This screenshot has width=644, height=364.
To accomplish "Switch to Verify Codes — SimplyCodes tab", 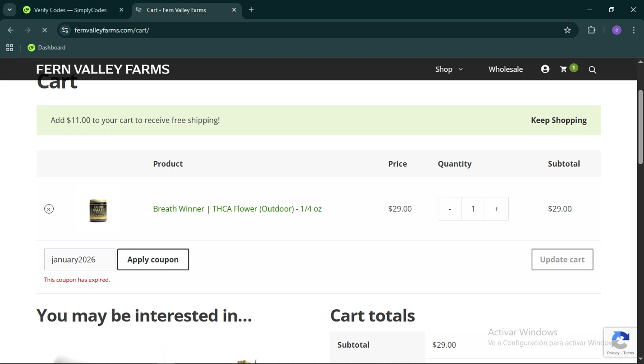I will (70, 10).
